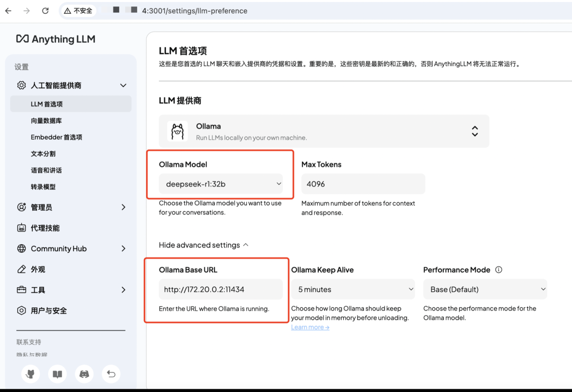Expand the 工具 section arrow

(x=123, y=290)
